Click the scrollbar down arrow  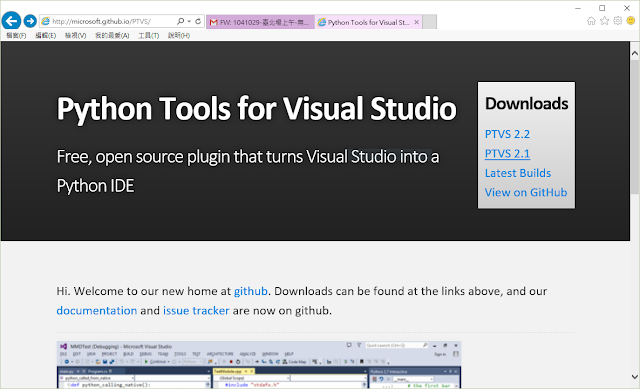[x=635, y=377]
